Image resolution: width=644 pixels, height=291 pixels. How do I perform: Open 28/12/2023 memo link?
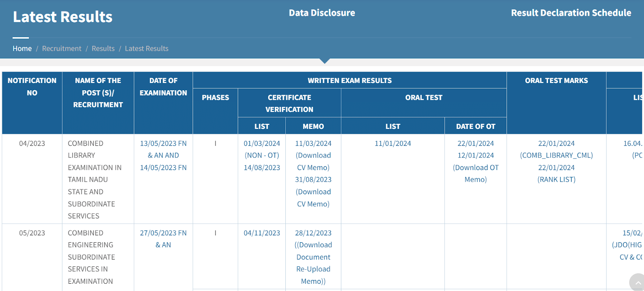[313, 233]
